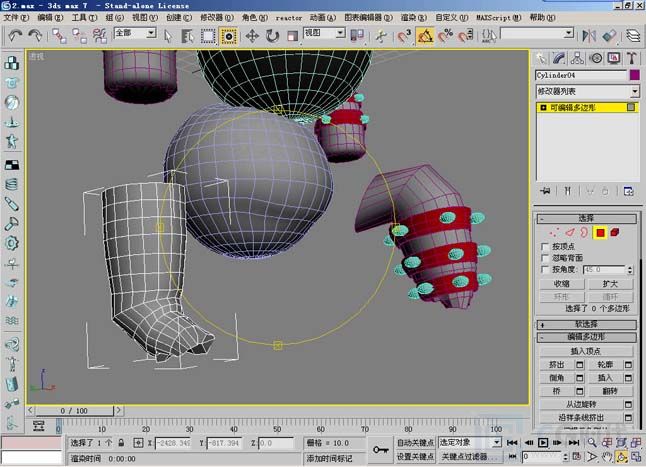Expand the 软选择 rollout
Viewport: 646px width, 467px height.
[587, 325]
